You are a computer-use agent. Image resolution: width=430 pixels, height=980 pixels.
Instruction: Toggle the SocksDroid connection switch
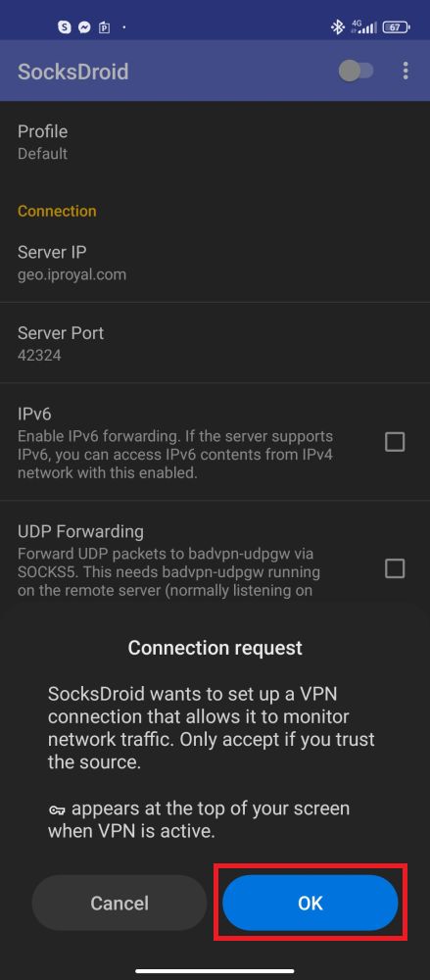click(x=357, y=71)
